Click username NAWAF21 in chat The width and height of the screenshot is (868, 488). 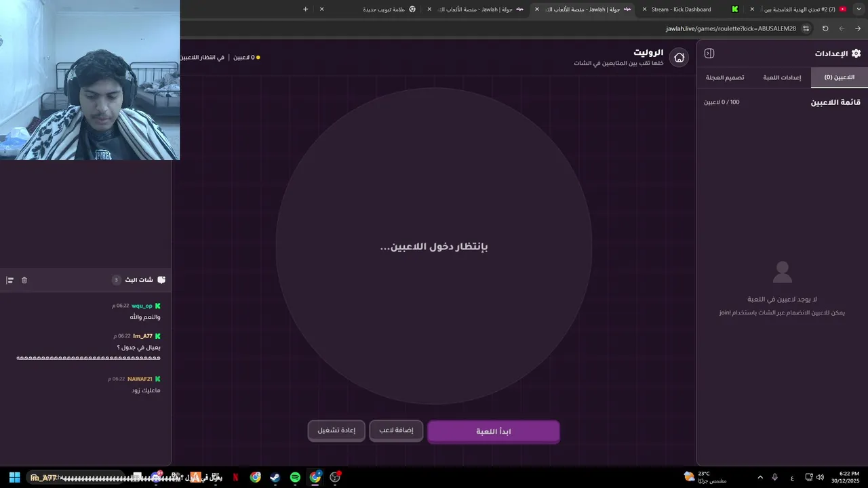tap(140, 379)
